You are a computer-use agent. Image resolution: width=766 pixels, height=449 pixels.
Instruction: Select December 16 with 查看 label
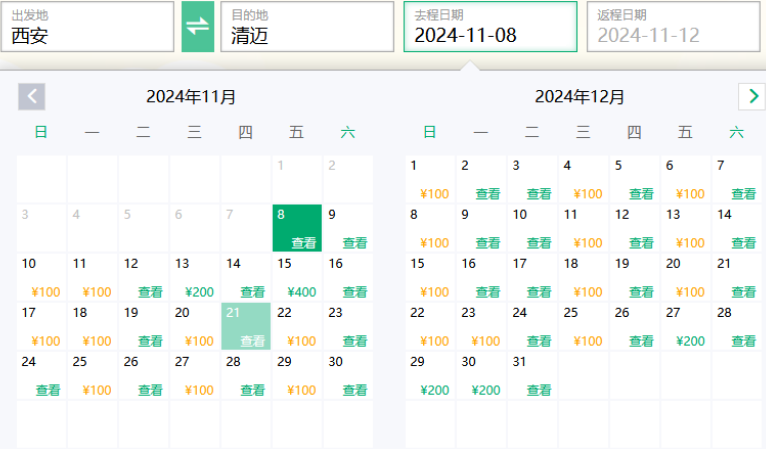[x=483, y=277]
